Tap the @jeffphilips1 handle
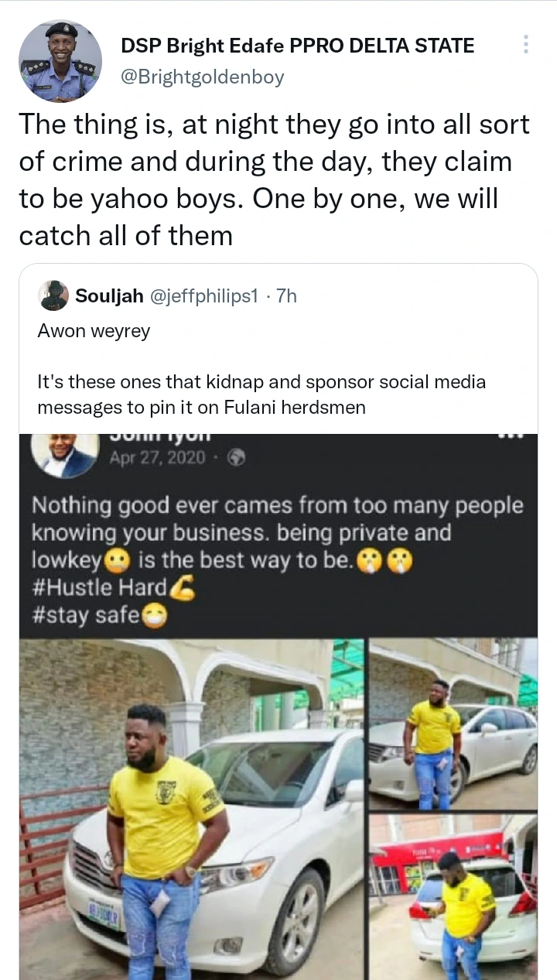The image size is (557, 980). (x=204, y=295)
